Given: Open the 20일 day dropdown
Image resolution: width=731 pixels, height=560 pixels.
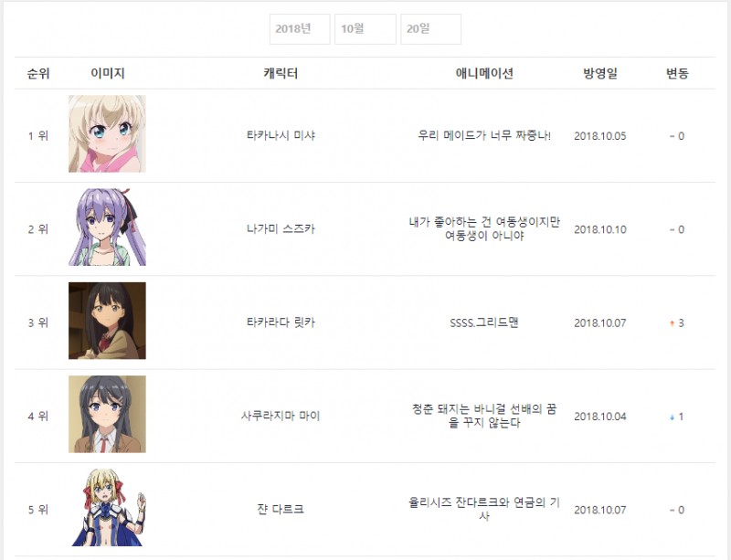Looking at the screenshot, I should (x=431, y=29).
